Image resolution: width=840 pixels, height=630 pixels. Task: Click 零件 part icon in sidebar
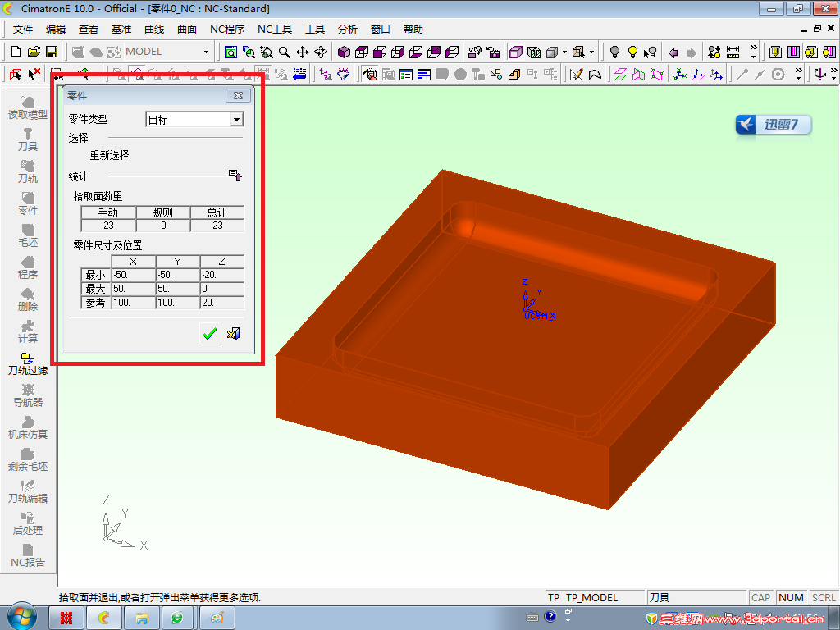(28, 203)
